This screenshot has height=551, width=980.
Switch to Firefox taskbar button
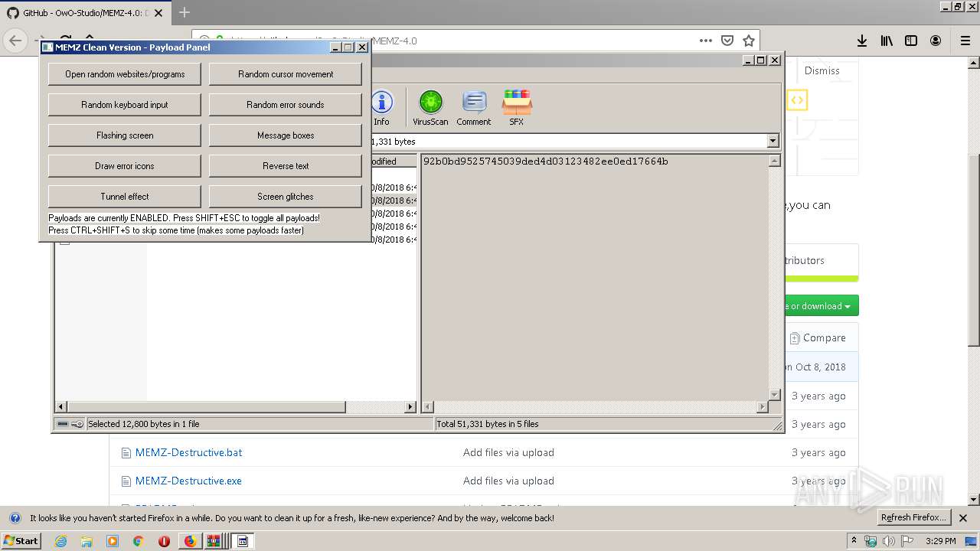[190, 541]
